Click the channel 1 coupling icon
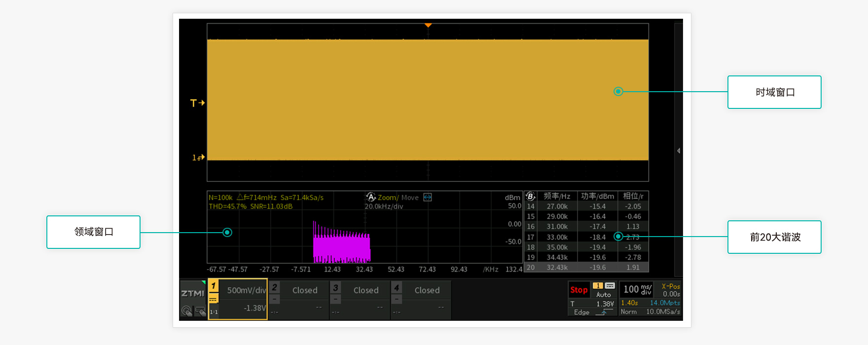The height and width of the screenshot is (345, 868). (213, 299)
